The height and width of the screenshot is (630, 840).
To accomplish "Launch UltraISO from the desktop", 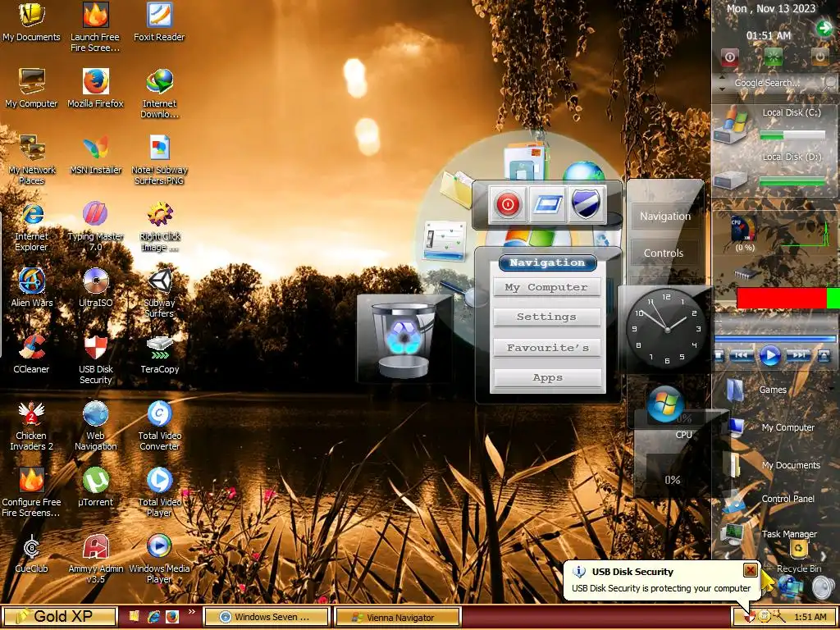I will tap(95, 288).
